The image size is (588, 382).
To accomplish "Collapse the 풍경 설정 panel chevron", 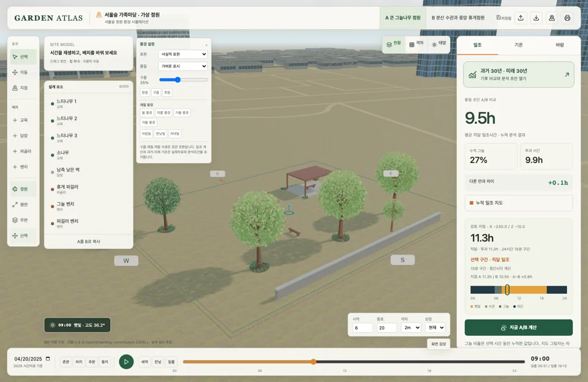I will pyautogui.click(x=206, y=45).
